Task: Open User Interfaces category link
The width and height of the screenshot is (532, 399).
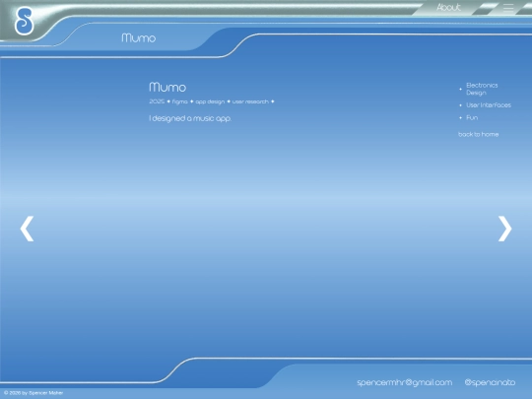Action: (x=489, y=105)
